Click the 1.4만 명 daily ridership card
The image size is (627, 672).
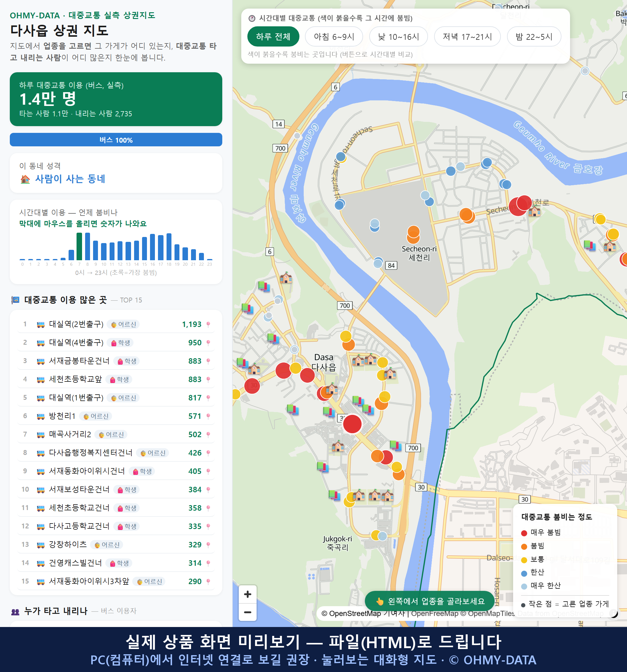tap(116, 99)
